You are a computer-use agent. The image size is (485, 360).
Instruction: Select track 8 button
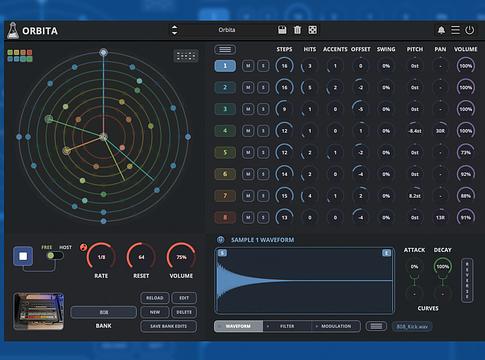pos(225,217)
